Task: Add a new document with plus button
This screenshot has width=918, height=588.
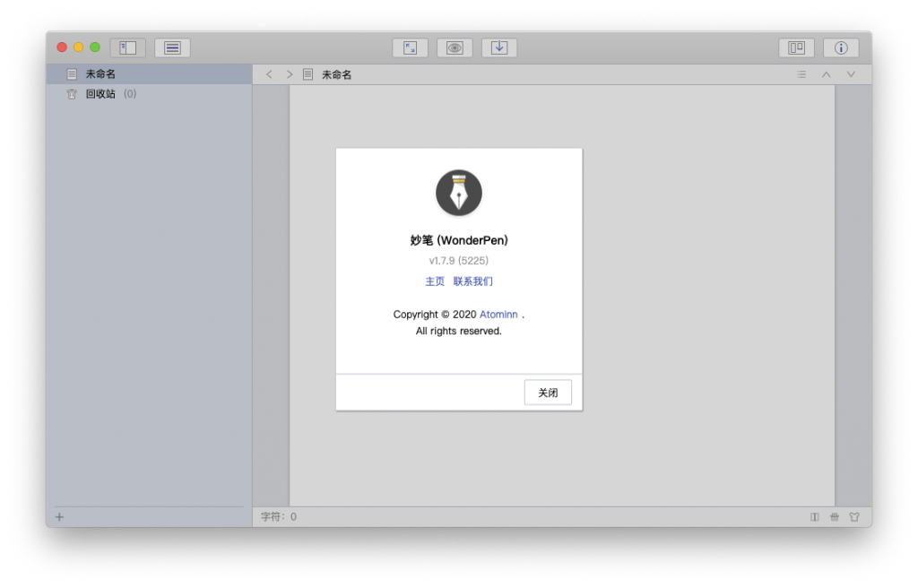Action: click(x=59, y=516)
